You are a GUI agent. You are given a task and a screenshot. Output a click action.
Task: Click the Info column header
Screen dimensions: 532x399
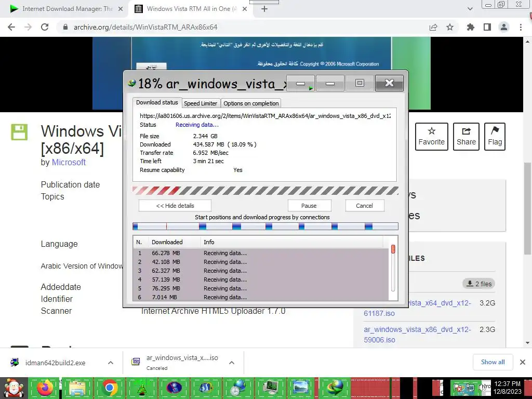[x=292, y=242]
